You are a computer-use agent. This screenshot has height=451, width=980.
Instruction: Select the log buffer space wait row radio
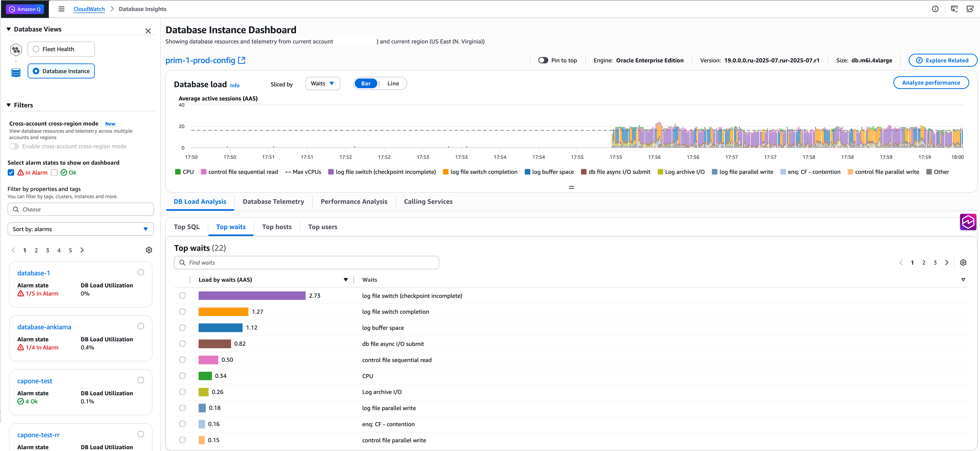[183, 328]
